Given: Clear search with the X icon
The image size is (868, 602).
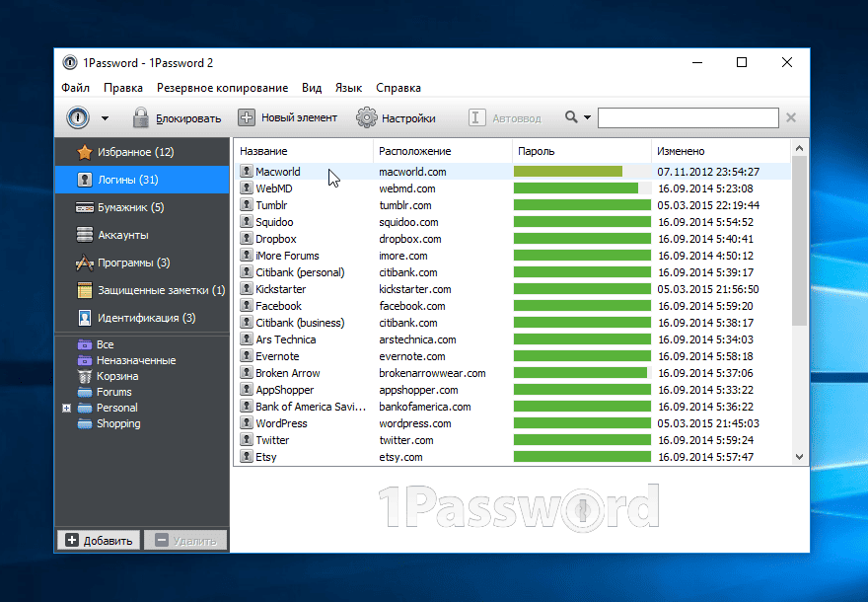Looking at the screenshot, I should click(x=791, y=117).
